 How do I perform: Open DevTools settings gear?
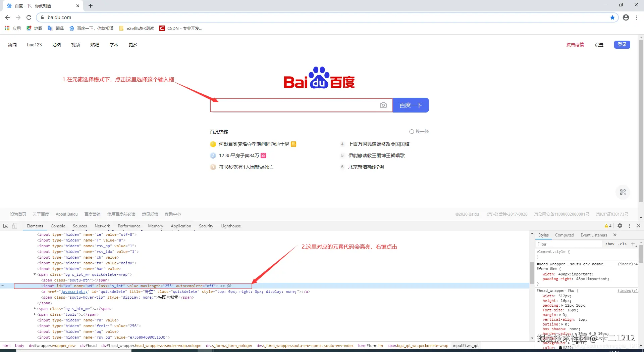pyautogui.click(x=620, y=226)
